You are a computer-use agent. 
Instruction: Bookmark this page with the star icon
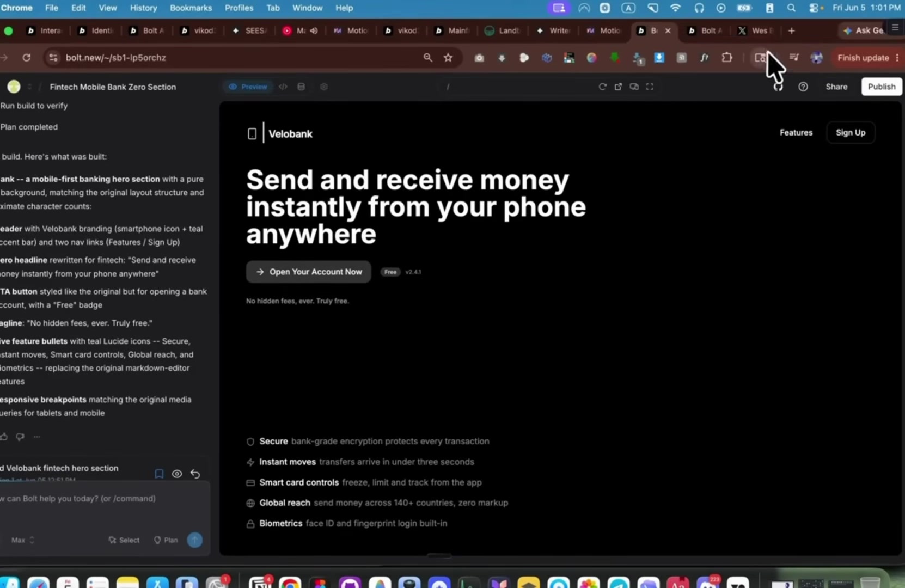click(448, 58)
